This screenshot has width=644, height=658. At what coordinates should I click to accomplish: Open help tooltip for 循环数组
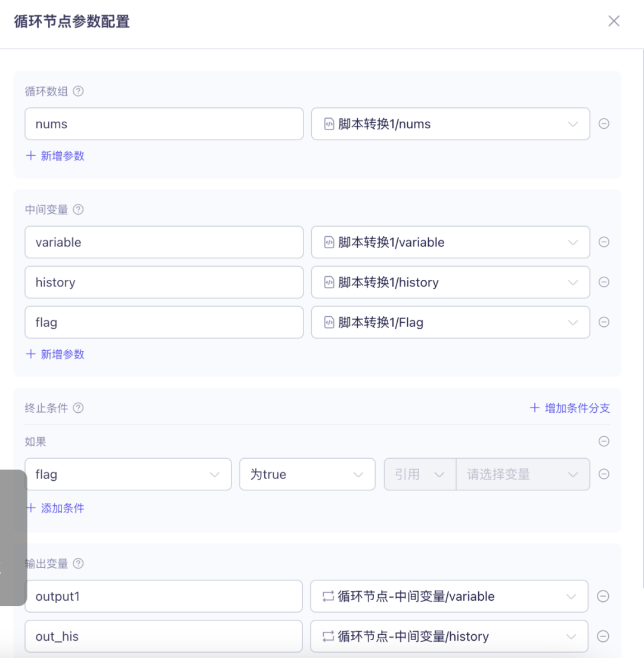coord(78,91)
